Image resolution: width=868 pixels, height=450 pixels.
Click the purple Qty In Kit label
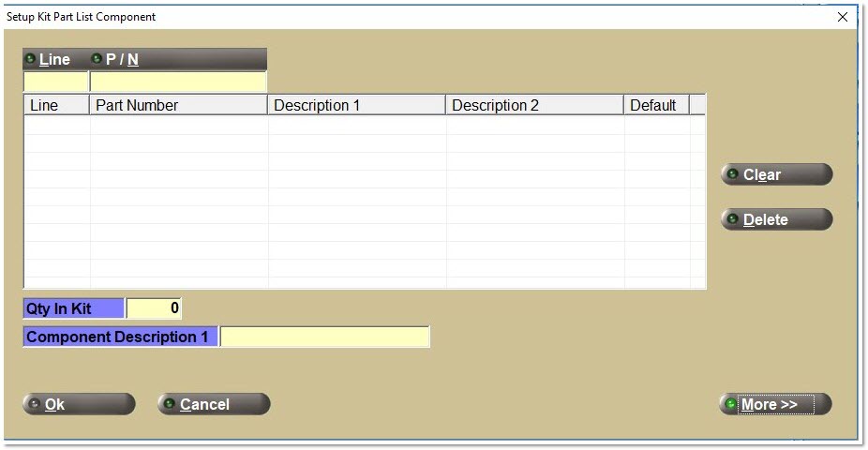[x=73, y=308]
